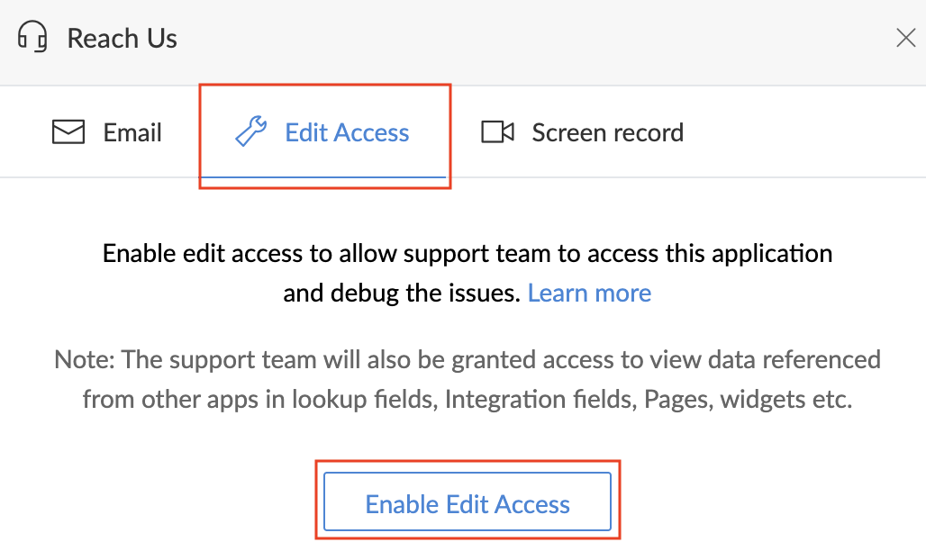The height and width of the screenshot is (560, 926).
Task: Click the video camera Screen record icon
Action: click(497, 132)
